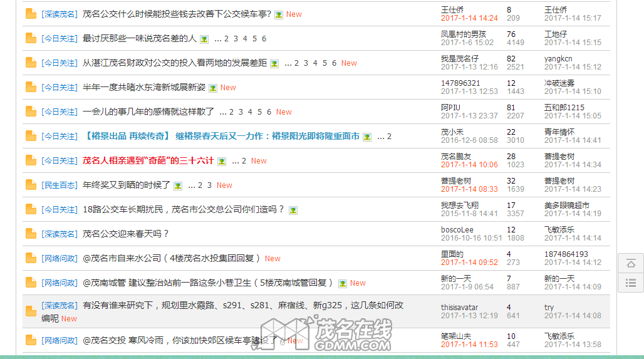Click image attachment icon after 最讨厌那些一味说茂名差的人
This screenshot has width=644, height=359.
click(204, 39)
